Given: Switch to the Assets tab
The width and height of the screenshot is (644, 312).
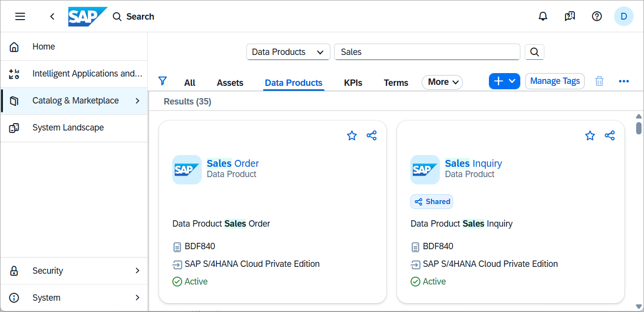Looking at the screenshot, I should (x=230, y=83).
